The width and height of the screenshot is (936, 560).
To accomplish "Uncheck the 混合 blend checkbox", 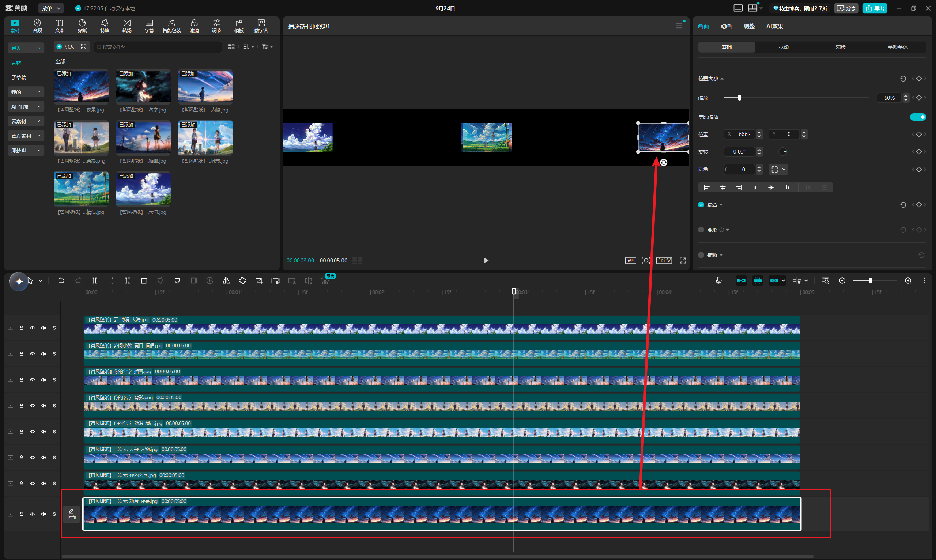I will [x=701, y=205].
